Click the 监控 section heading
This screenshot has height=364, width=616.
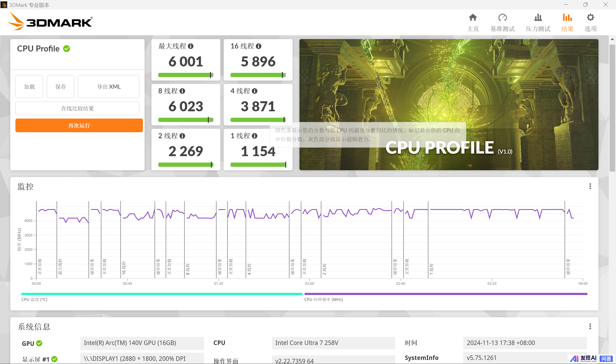pyautogui.click(x=25, y=187)
